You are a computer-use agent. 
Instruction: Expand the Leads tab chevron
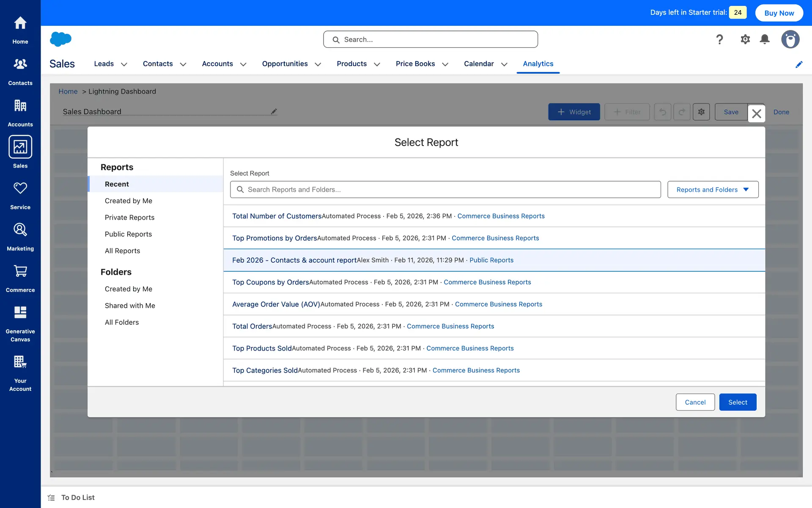point(124,64)
